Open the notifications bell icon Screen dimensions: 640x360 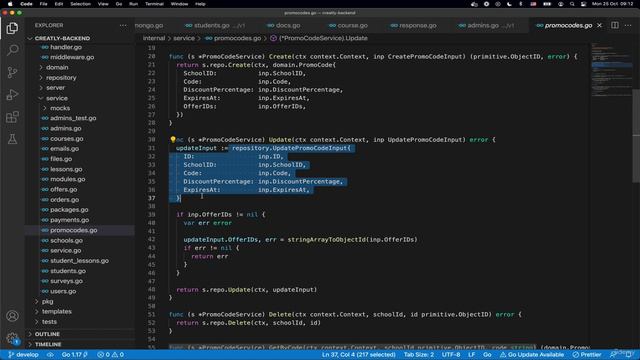629,355
